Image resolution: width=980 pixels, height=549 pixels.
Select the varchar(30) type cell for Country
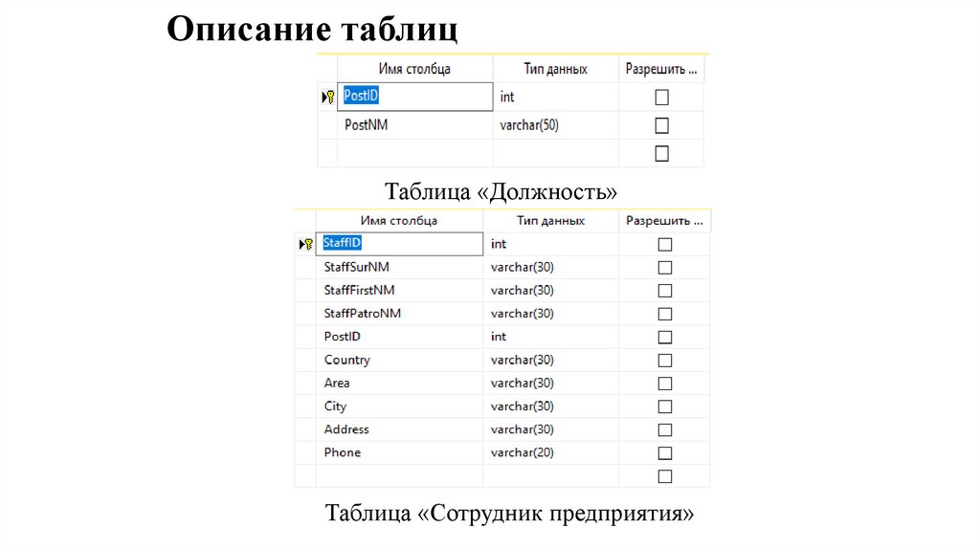click(550, 360)
